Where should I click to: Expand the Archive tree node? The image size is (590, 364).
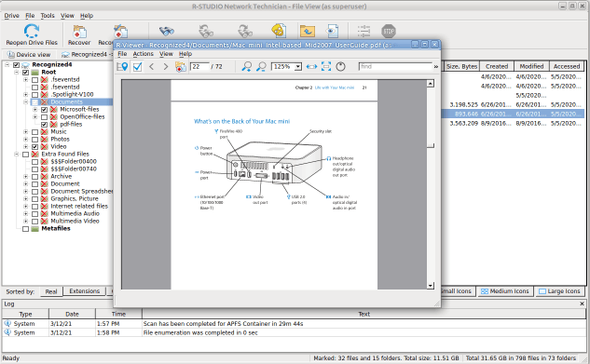tap(25, 177)
